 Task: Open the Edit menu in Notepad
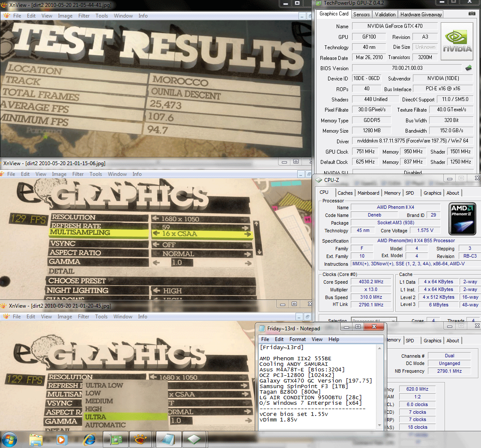pos(279,339)
